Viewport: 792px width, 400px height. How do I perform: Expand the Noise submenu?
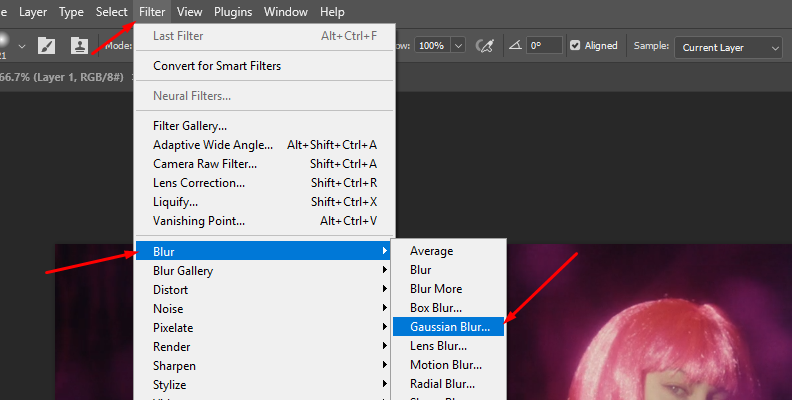264,309
